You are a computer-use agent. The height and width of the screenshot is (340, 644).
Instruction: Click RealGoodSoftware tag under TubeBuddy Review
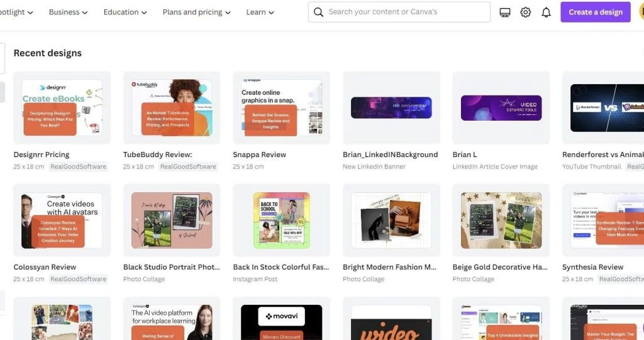point(188,167)
